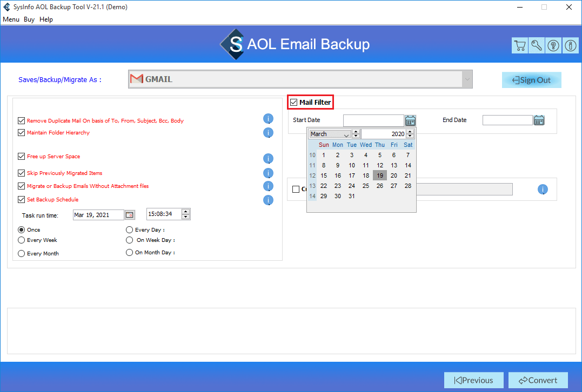Toggle Skip Previously Migrated Items checkbox
Image resolution: width=582 pixels, height=392 pixels.
(21, 173)
